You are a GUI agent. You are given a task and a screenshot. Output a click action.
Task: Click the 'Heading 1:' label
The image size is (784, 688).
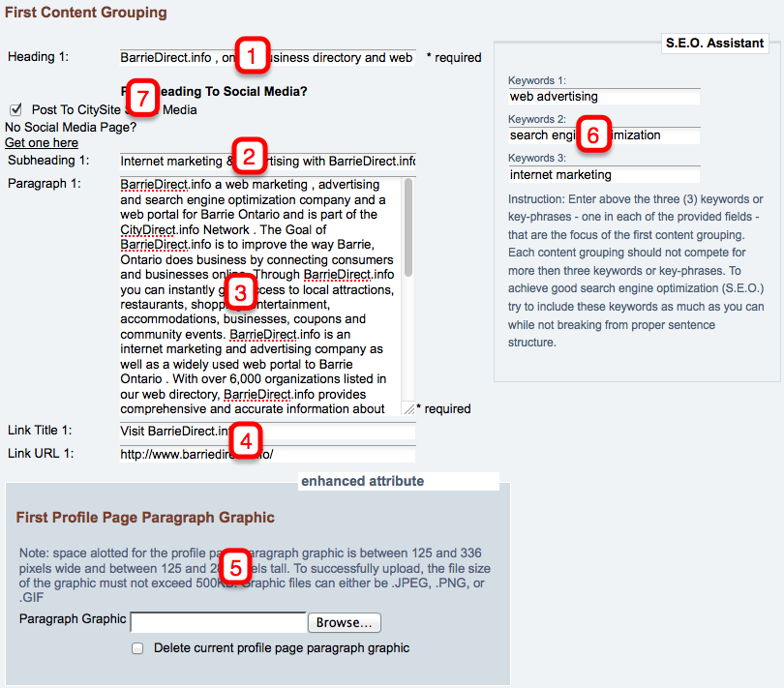click(x=38, y=56)
